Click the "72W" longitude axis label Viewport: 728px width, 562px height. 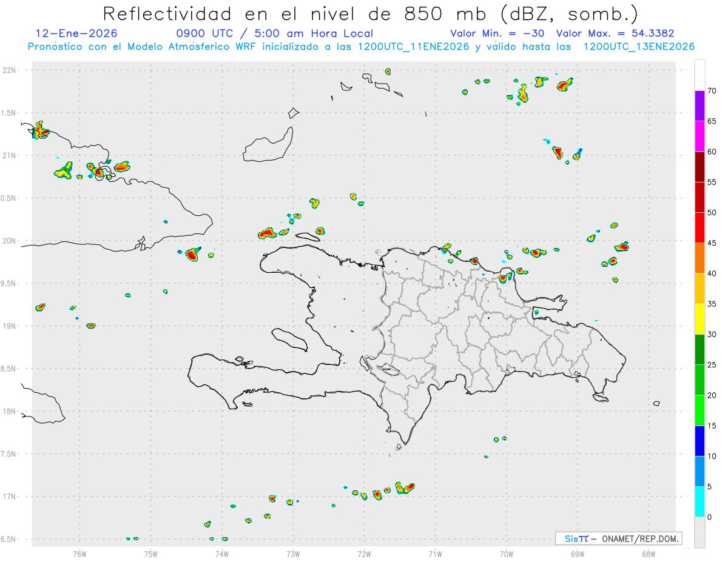click(x=364, y=554)
